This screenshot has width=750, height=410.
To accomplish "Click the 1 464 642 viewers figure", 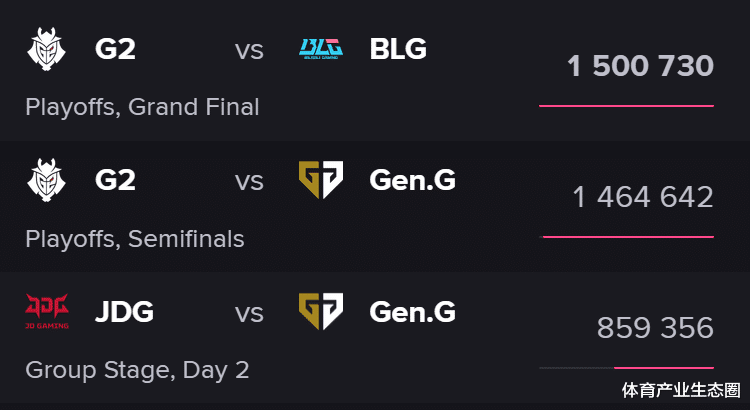I will [643, 197].
